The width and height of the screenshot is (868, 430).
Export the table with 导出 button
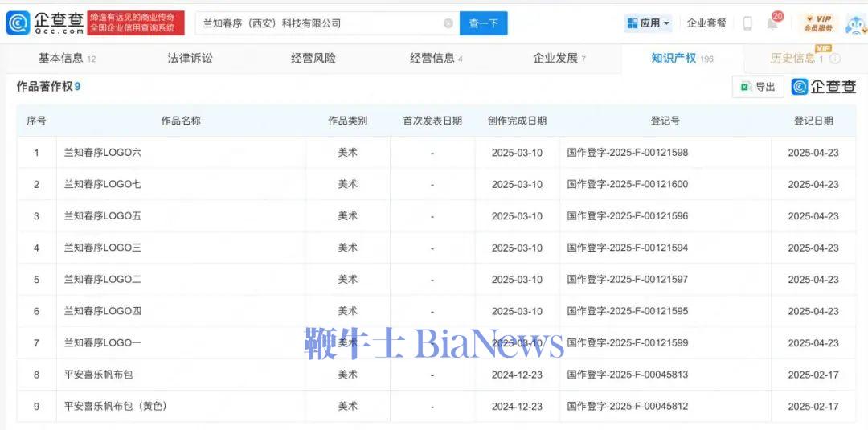[x=758, y=87]
